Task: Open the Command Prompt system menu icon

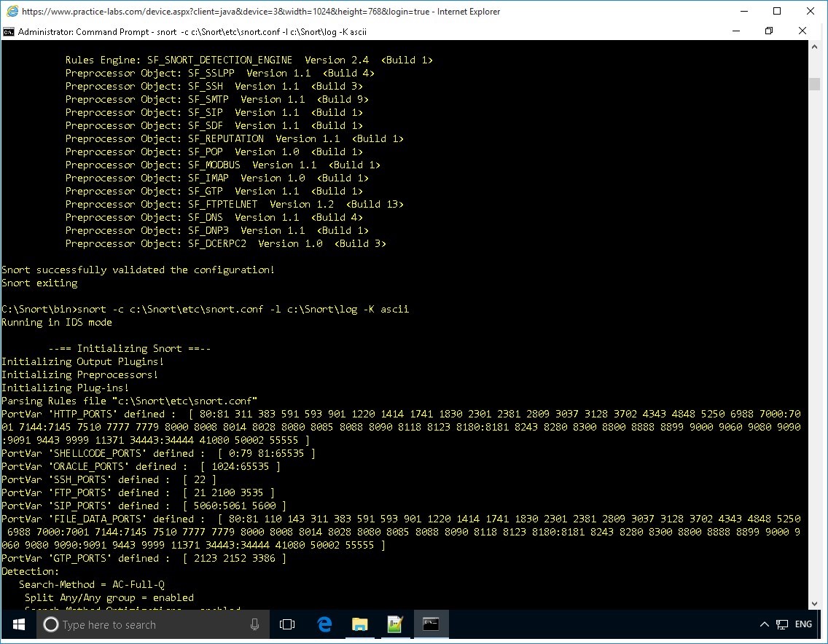Action: (9, 31)
